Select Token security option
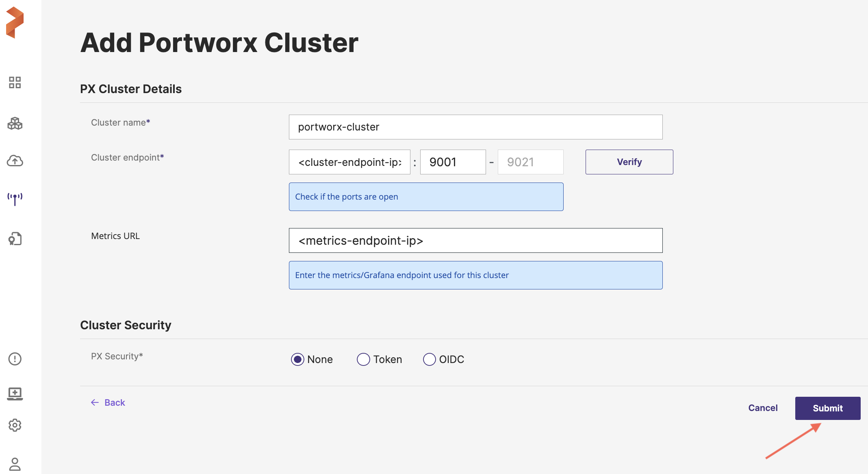 [x=363, y=359]
